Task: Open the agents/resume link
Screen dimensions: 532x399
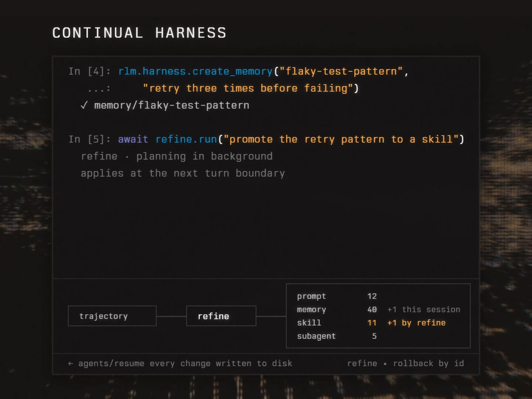Action: coord(111,363)
